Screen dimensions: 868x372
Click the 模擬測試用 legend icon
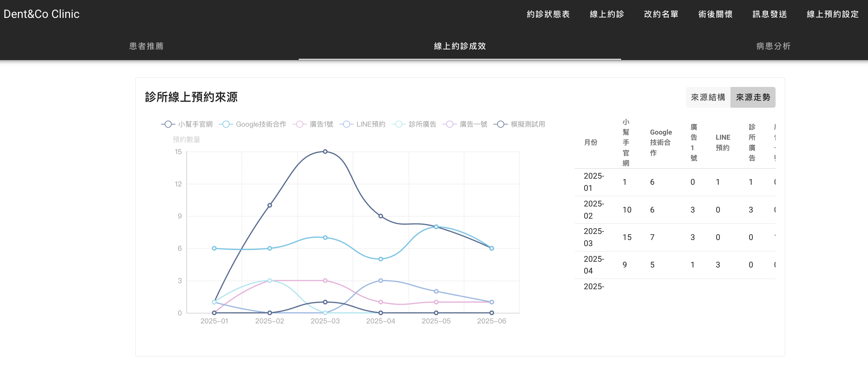(500, 124)
